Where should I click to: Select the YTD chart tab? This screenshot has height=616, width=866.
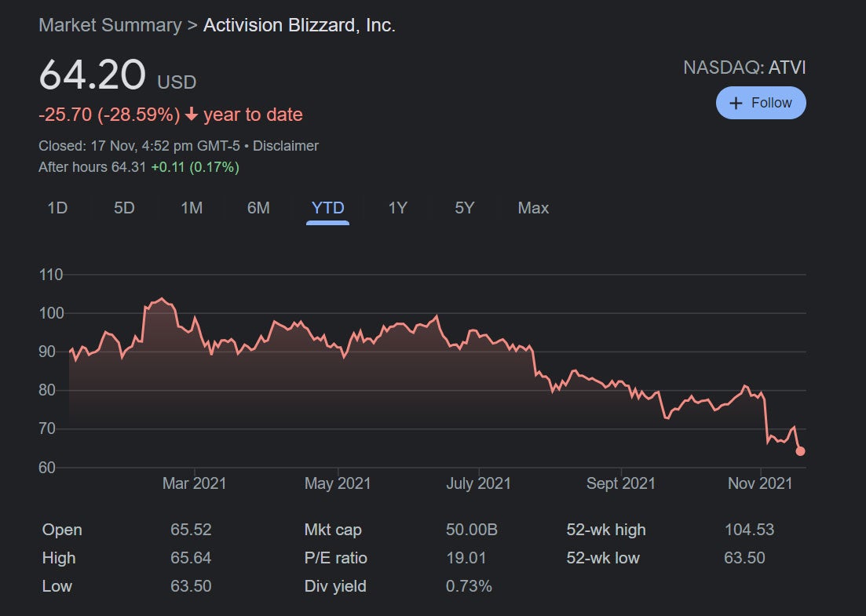point(327,208)
